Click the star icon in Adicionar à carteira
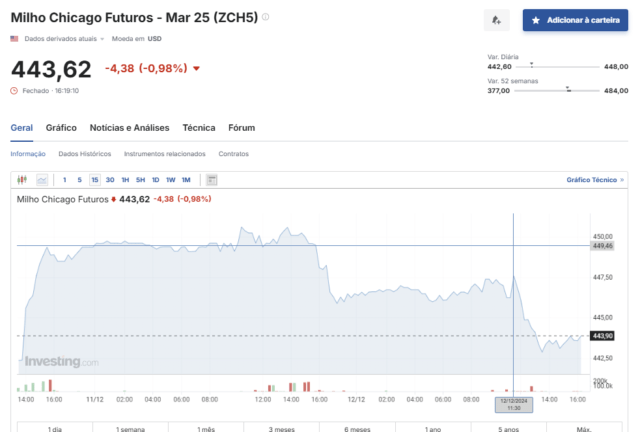640x432 pixels. point(536,20)
